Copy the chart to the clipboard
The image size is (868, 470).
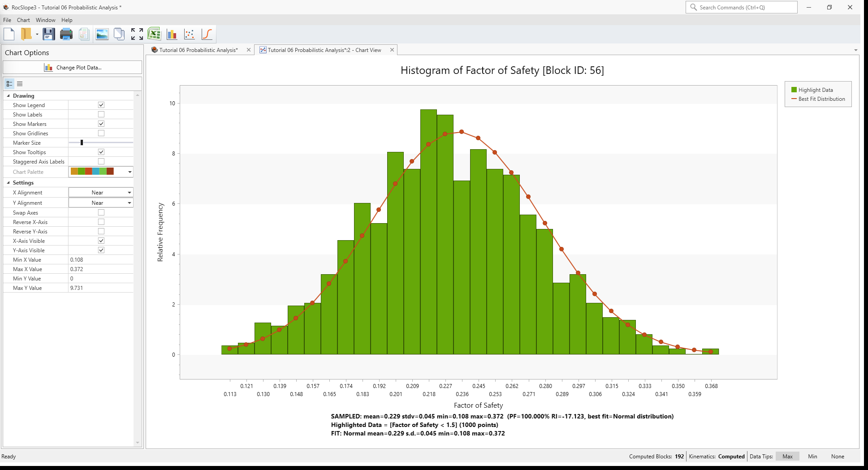click(x=119, y=34)
